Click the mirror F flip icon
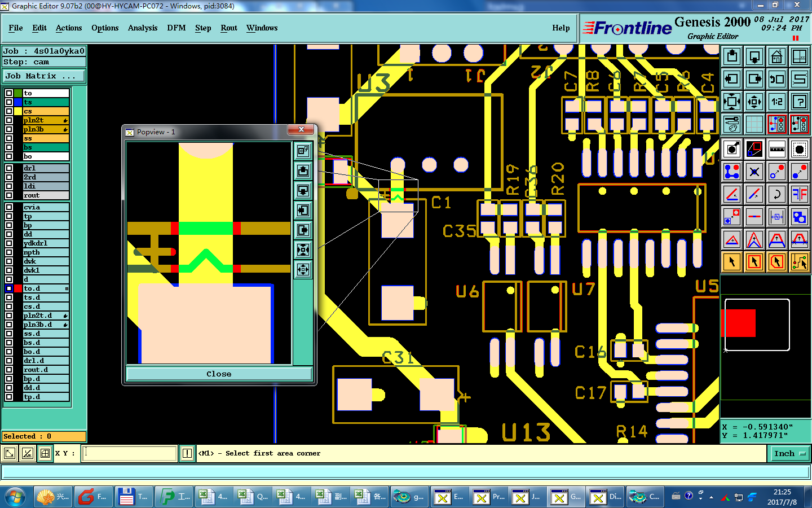Image resolution: width=812 pixels, height=508 pixels. (x=800, y=194)
